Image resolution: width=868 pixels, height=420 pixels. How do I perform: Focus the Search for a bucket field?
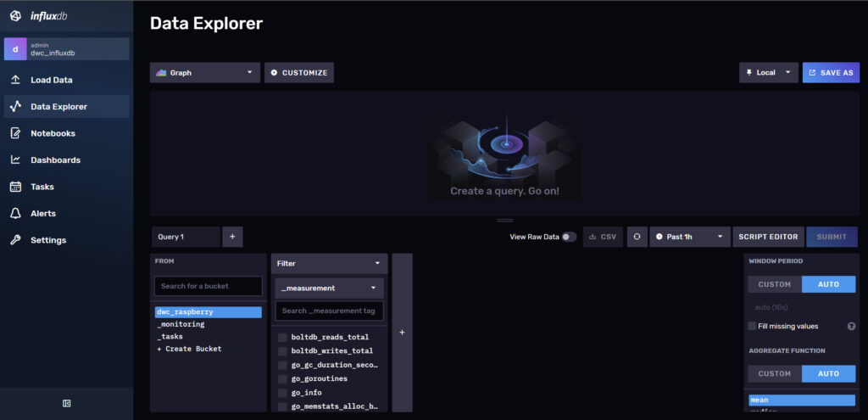pos(209,286)
